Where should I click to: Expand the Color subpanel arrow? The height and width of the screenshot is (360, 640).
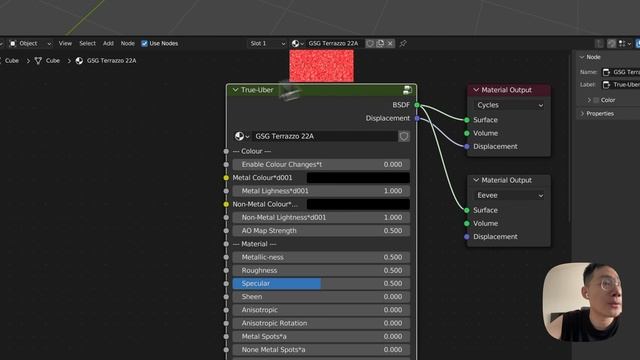click(589, 100)
